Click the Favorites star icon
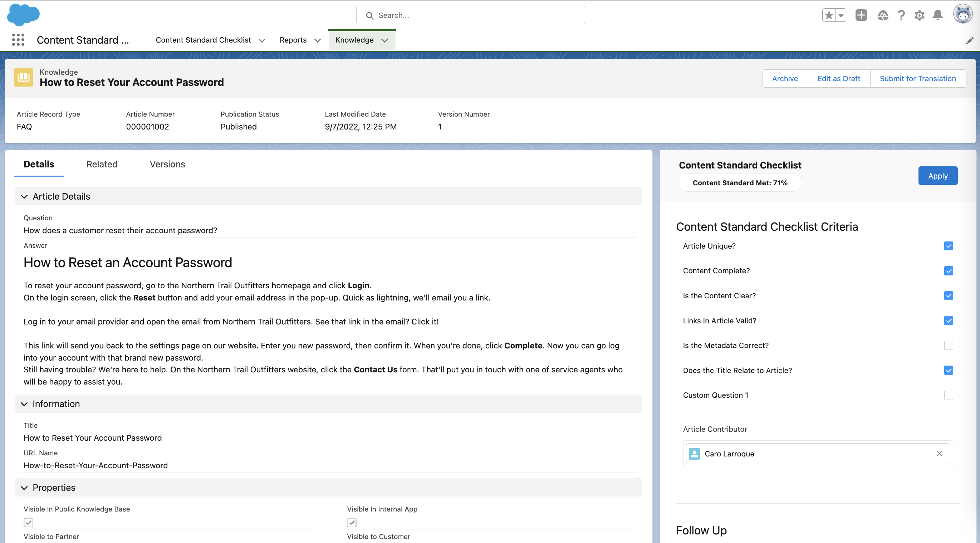The image size is (980, 543). (x=829, y=15)
